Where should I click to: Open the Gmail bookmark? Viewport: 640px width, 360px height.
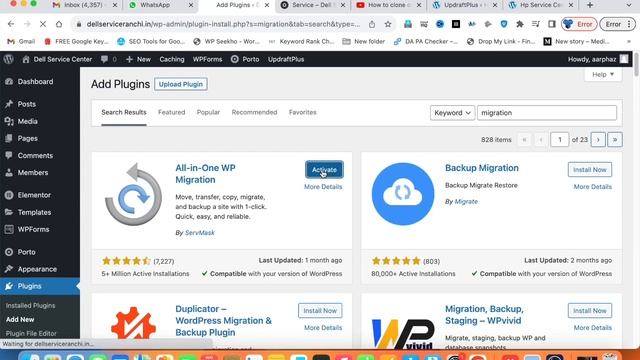click(x=21, y=41)
